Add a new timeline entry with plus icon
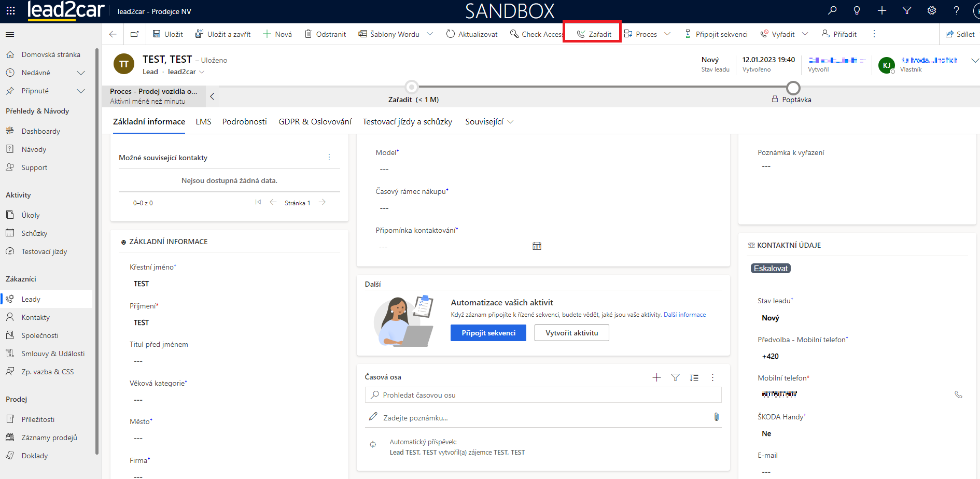 coord(656,377)
